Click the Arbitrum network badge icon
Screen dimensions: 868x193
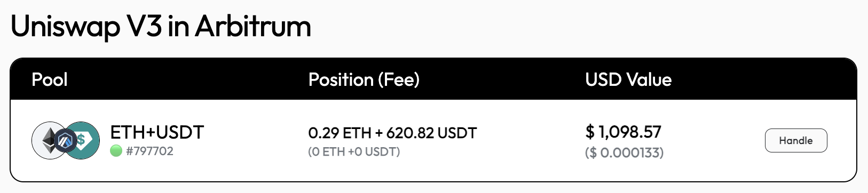[67, 141]
